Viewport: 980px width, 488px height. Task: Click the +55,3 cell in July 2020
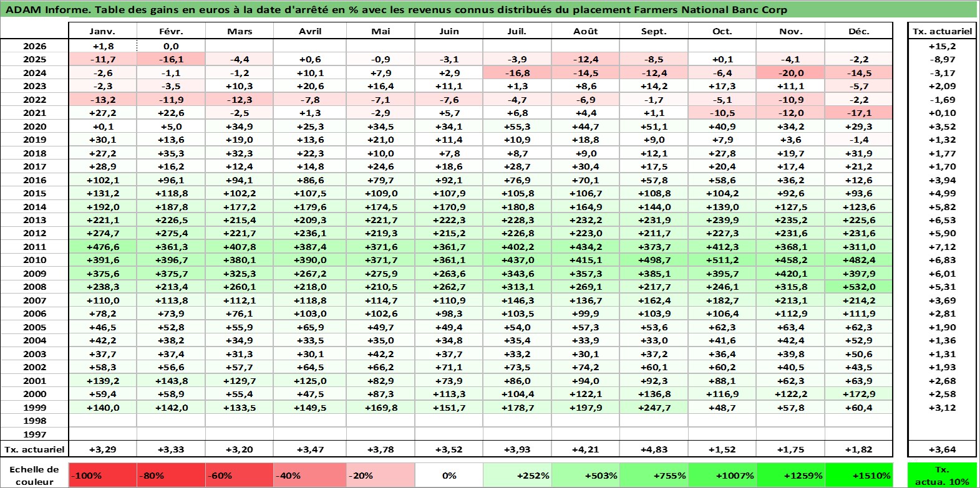(x=517, y=127)
